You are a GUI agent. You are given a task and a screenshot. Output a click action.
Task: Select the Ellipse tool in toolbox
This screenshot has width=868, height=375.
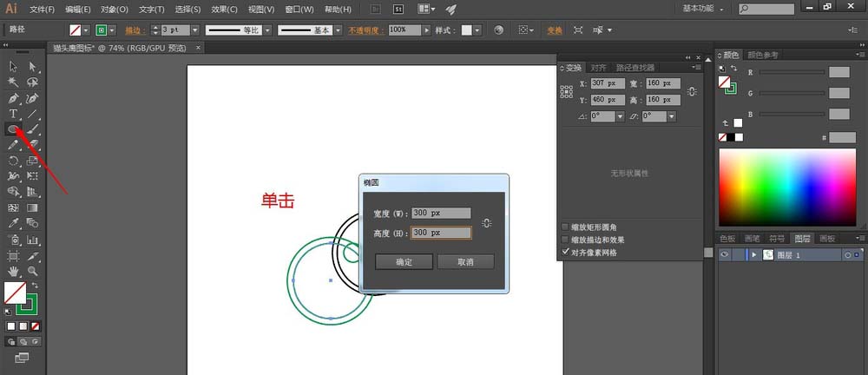13,129
